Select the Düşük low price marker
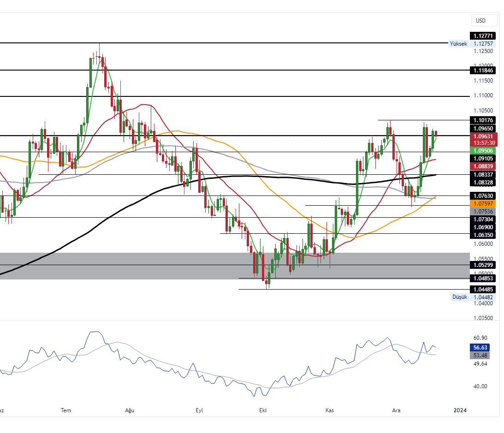Image resolution: width=504 pixels, height=433 pixels. click(x=459, y=297)
